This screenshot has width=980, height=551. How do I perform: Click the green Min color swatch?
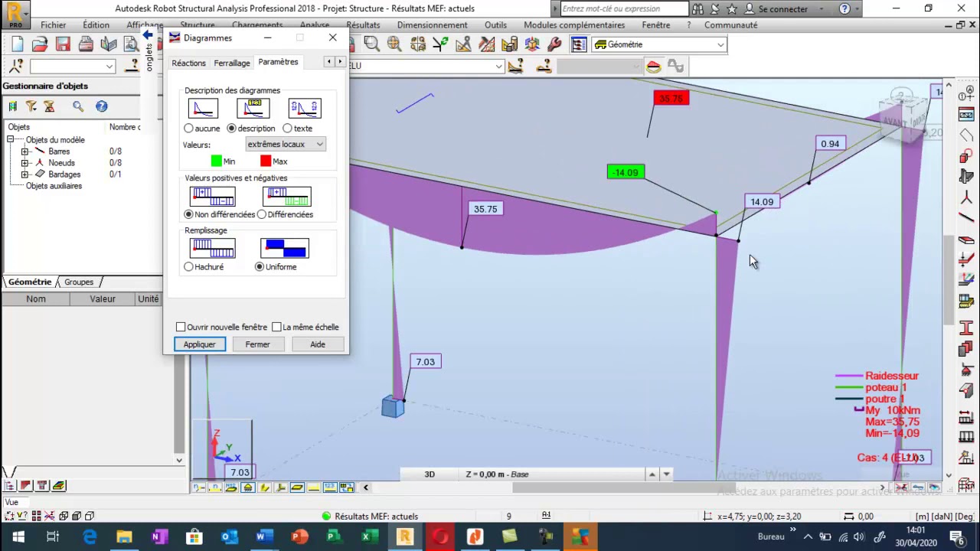[x=216, y=161]
